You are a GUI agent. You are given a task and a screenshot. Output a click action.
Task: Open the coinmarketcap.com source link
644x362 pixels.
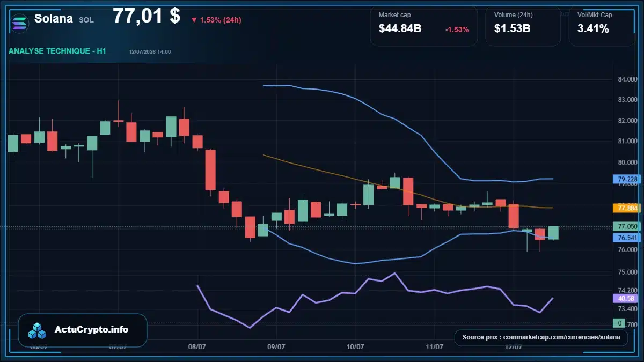coord(541,337)
